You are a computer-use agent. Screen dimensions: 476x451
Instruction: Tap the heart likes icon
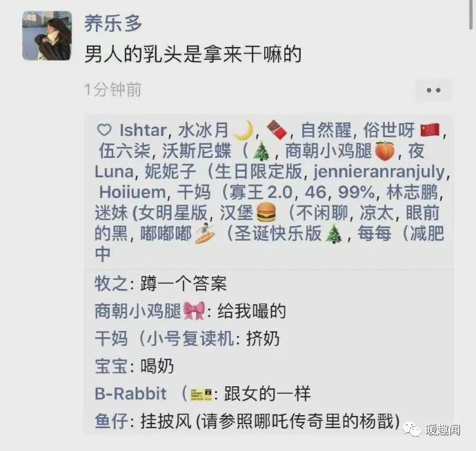[x=104, y=130]
